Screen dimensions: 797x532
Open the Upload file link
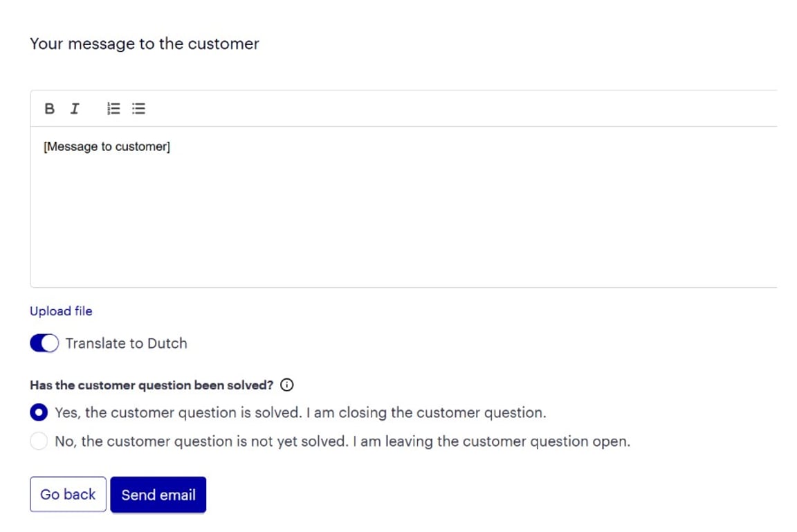pos(61,311)
